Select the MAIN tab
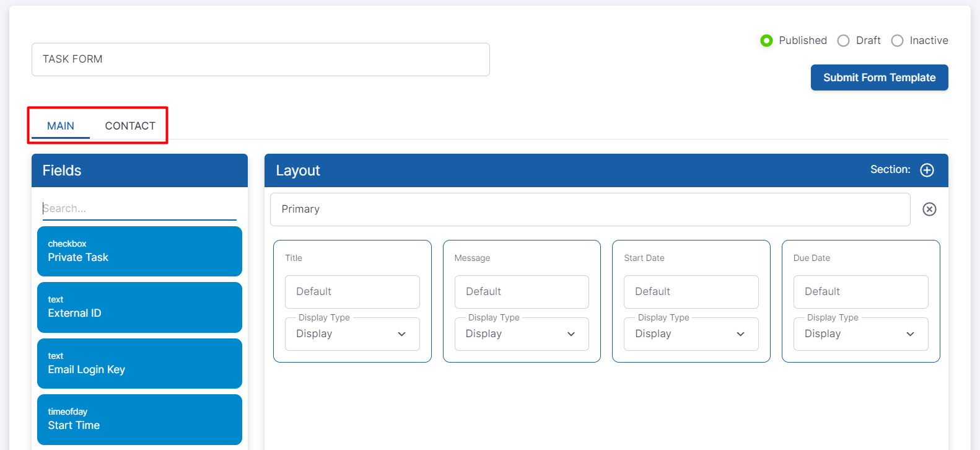Screen dimensions: 980x450 coord(61,126)
